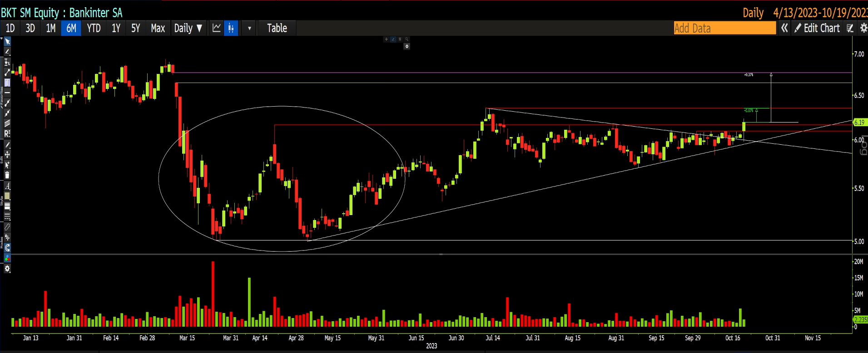Click the date range 4/13/2023-10/19 text
This screenshot has height=353, width=868.
tap(820, 13)
